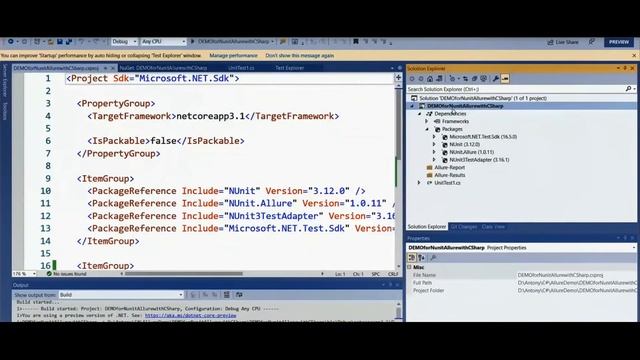The height and width of the screenshot is (360, 640).
Task: Switch to the Test Explorer tab
Action: pos(290,68)
